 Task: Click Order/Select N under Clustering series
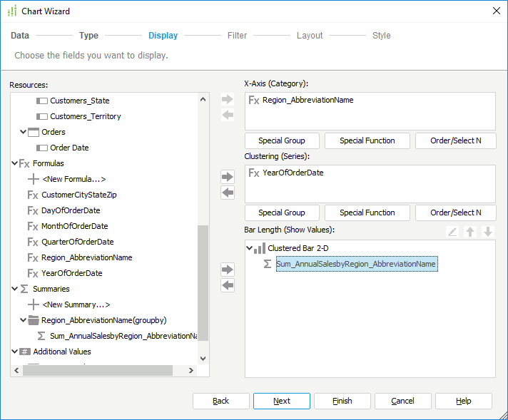tap(455, 212)
